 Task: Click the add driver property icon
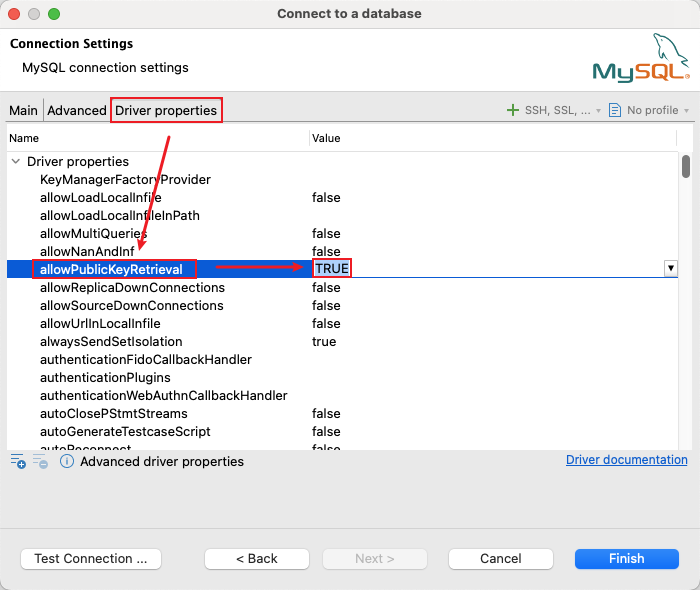point(18,461)
